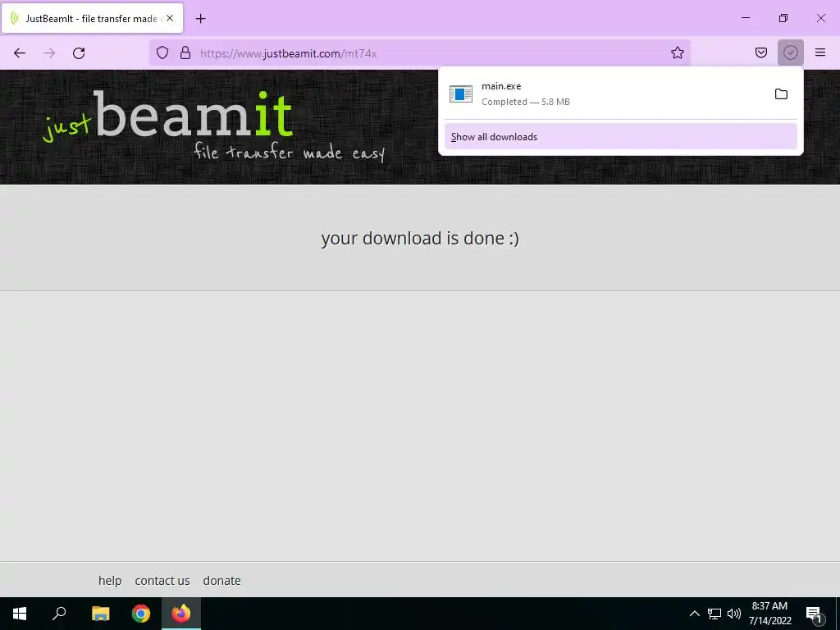This screenshot has height=630, width=840.
Task: Bookmark this page with the star
Action: coord(677,53)
